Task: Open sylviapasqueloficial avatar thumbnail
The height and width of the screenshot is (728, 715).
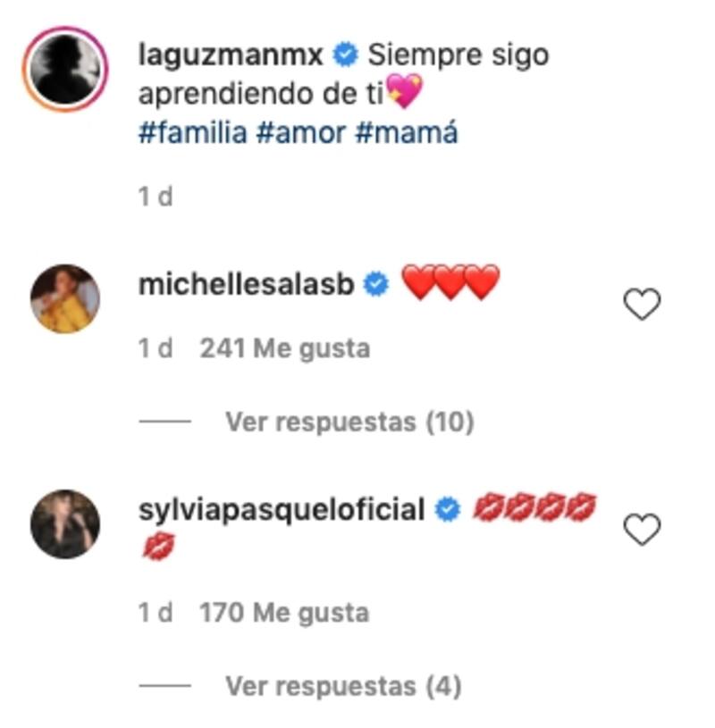Action: [x=65, y=523]
